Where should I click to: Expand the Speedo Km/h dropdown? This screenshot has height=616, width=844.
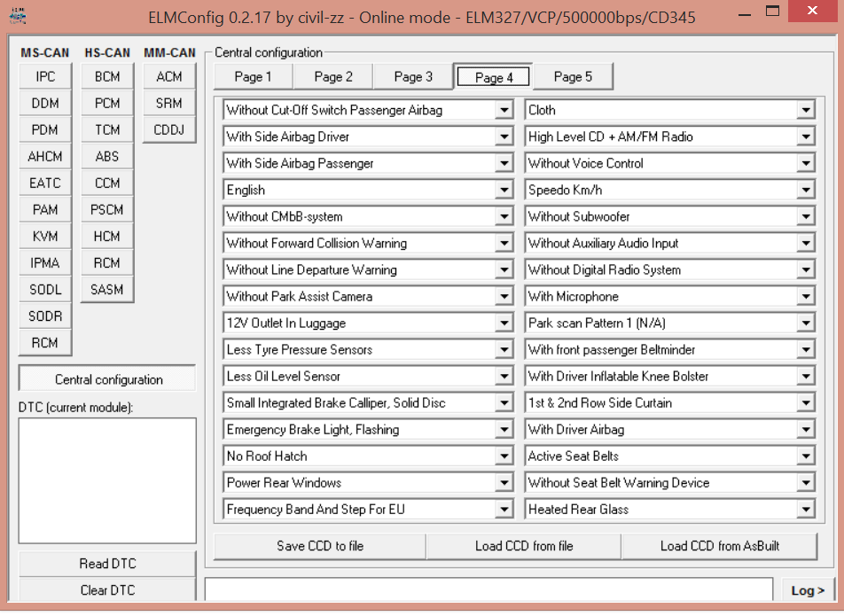coord(805,191)
